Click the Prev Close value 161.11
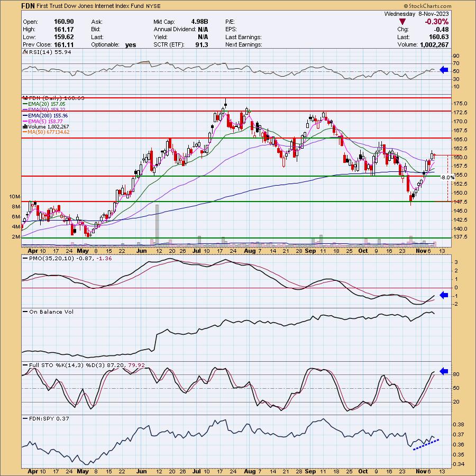 [x=64, y=44]
